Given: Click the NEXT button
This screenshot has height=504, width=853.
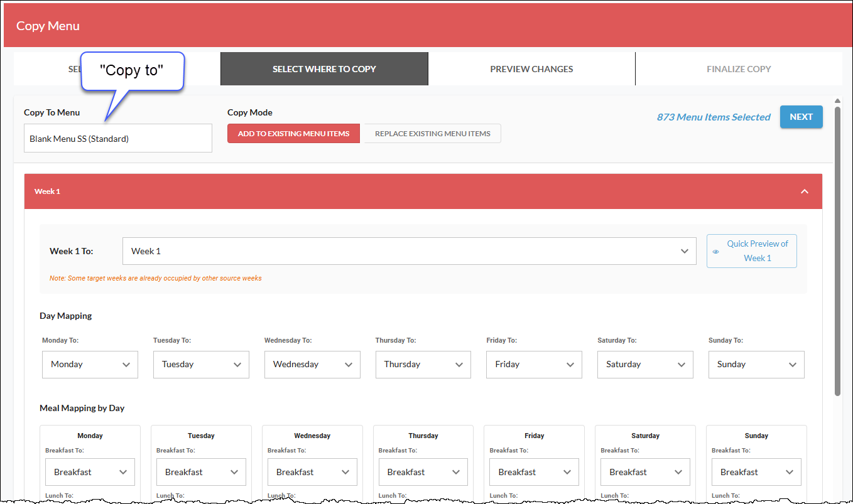Looking at the screenshot, I should 801,117.
